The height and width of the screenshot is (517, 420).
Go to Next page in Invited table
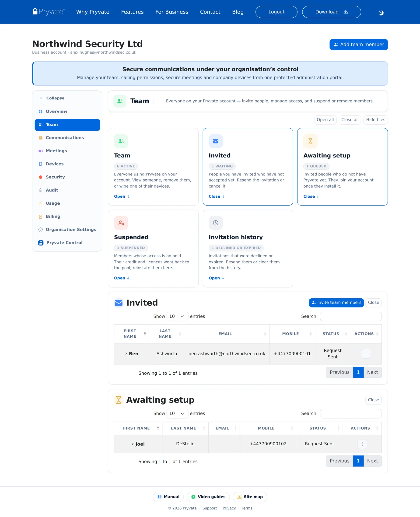pos(372,372)
